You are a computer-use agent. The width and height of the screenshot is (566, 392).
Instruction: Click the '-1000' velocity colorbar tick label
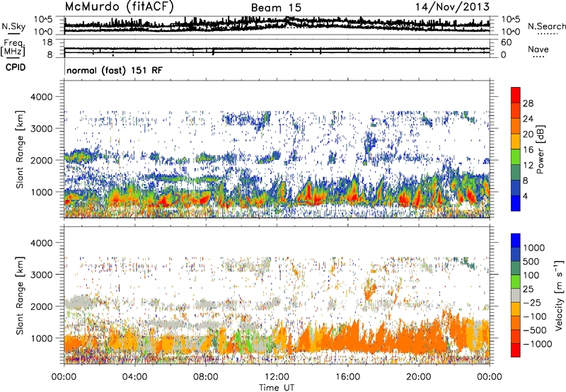[x=537, y=344]
